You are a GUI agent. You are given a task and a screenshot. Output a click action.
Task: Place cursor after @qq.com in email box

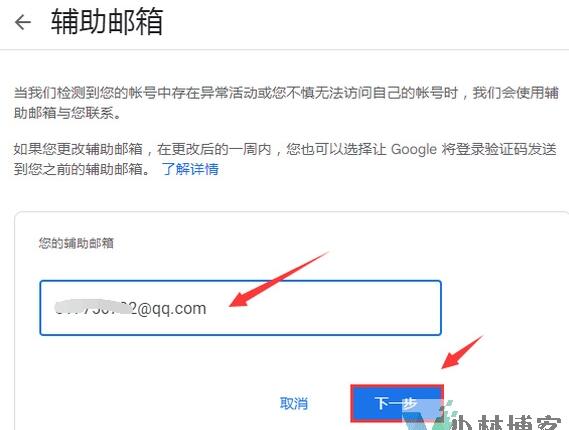(207, 308)
